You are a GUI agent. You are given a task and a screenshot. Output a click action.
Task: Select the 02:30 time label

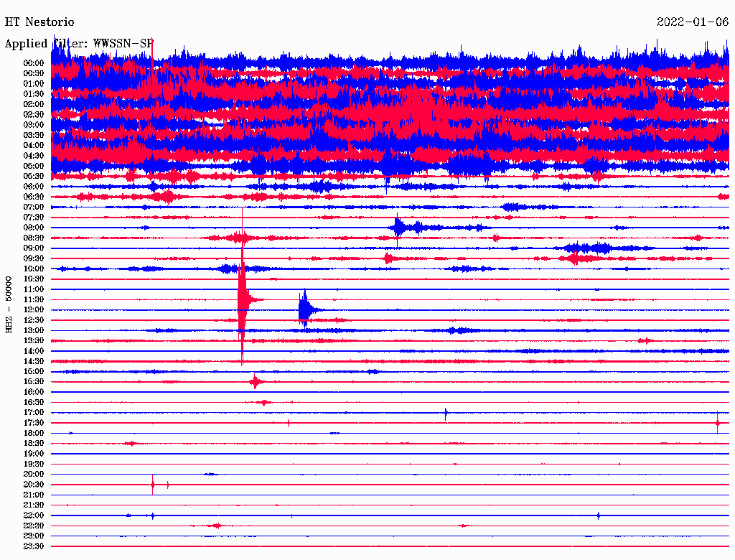tap(34, 114)
